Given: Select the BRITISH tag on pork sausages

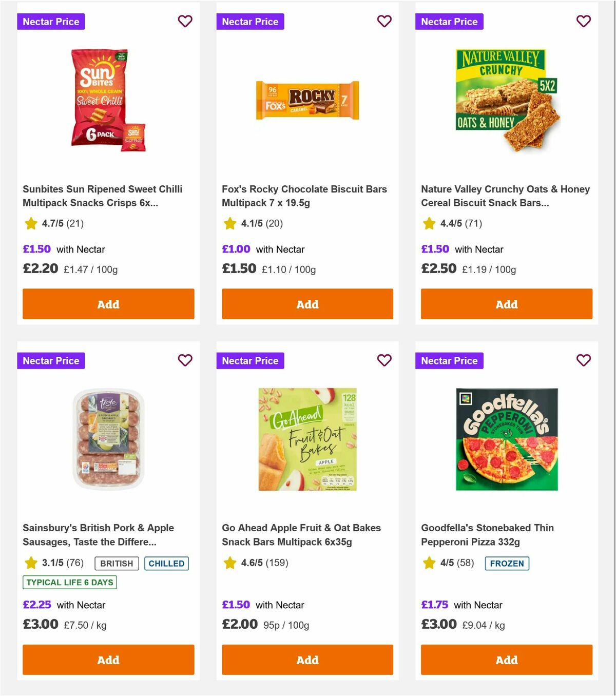Looking at the screenshot, I should pyautogui.click(x=116, y=563).
